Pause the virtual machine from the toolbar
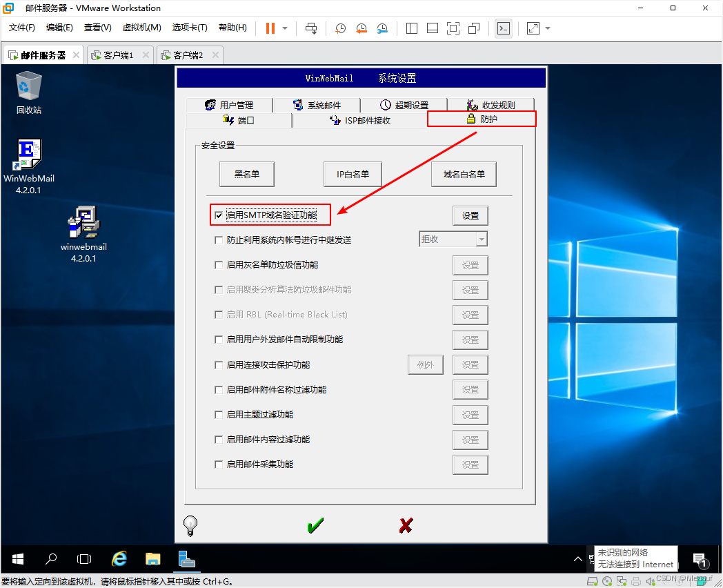This screenshot has width=723, height=588. [270, 28]
